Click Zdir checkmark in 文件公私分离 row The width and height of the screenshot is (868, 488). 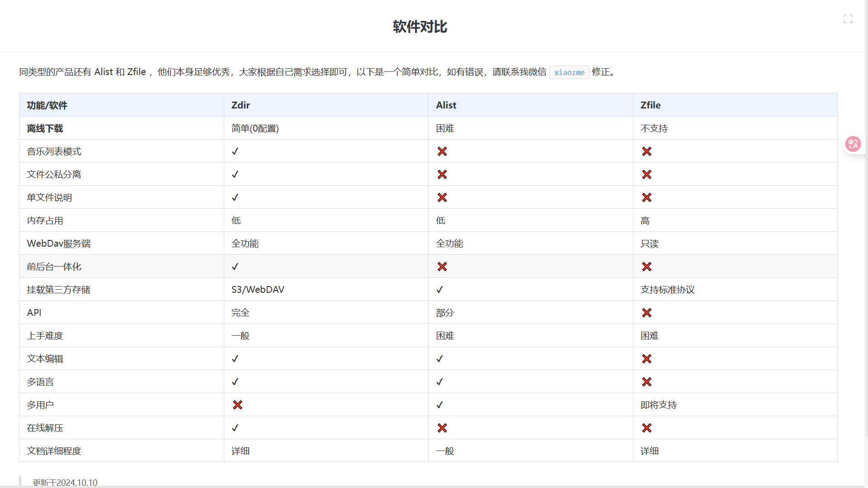pos(235,174)
